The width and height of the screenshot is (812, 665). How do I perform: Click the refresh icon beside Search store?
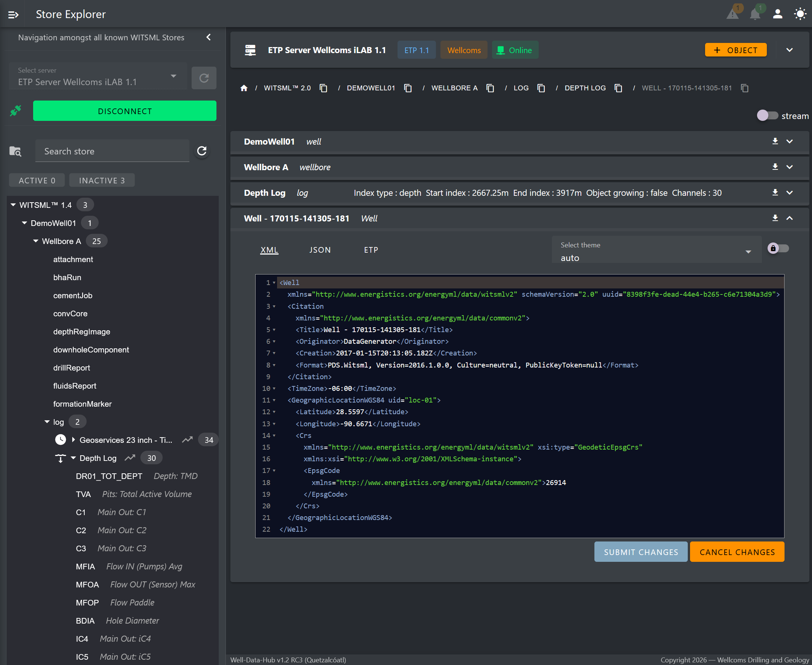[x=202, y=151]
